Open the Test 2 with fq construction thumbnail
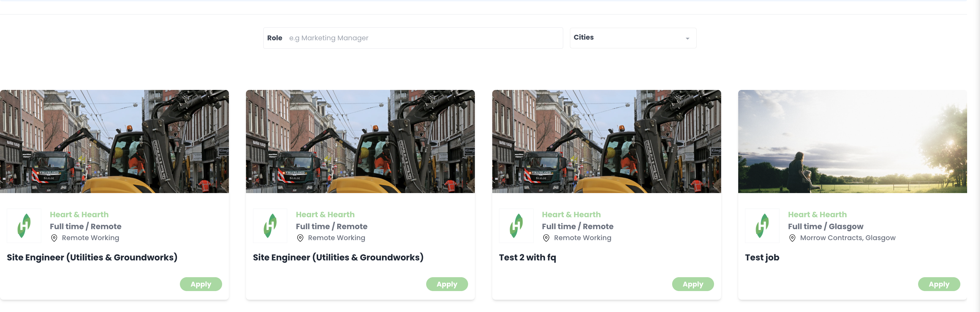This screenshot has height=312, width=980. point(606,141)
